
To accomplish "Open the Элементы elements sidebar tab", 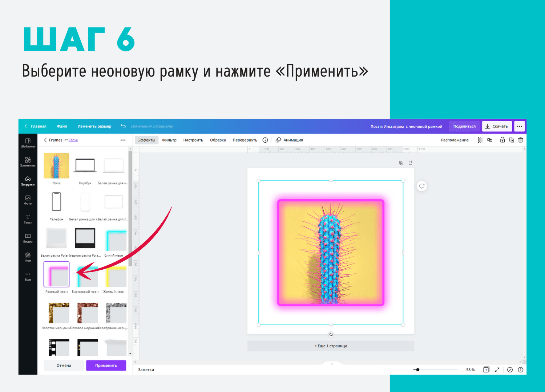I will tap(28, 162).
